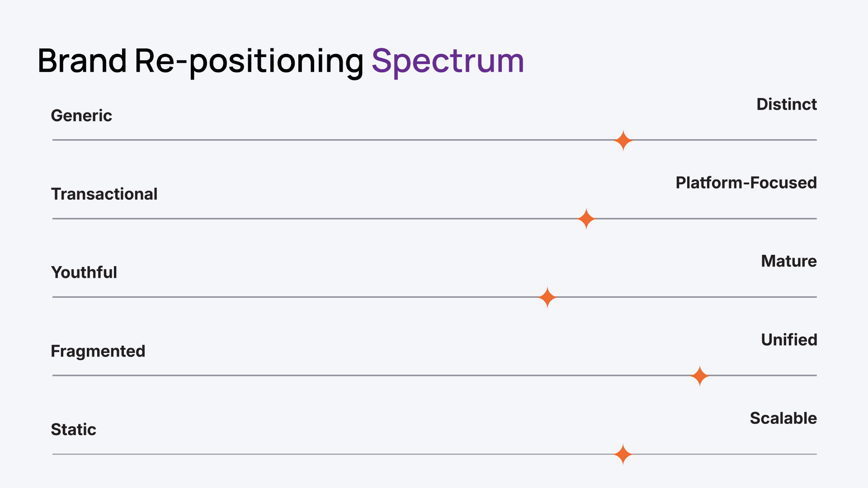Click the purple word Spectrum in the title

448,61
